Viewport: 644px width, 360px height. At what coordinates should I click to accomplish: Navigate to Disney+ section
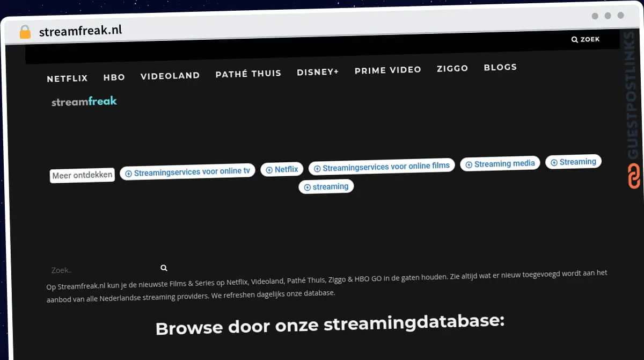tap(318, 72)
